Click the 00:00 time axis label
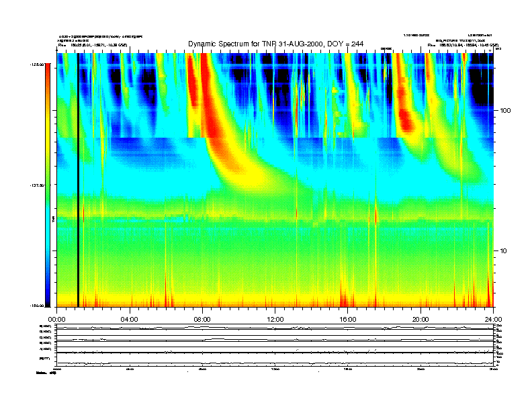The image size is (532, 411). 56,320
